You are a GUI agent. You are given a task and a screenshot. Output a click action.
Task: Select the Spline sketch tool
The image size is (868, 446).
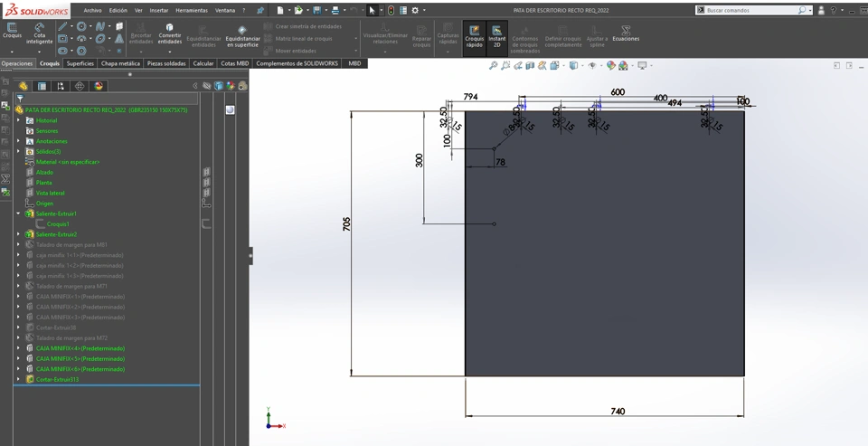(99, 26)
